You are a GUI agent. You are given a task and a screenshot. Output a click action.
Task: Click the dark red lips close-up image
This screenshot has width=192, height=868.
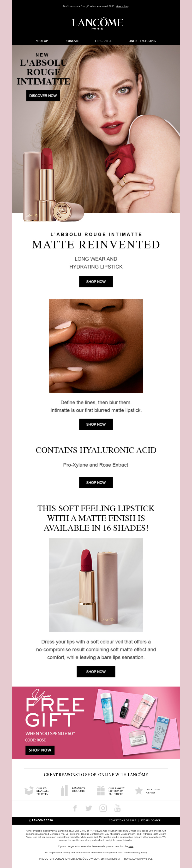[96, 346]
